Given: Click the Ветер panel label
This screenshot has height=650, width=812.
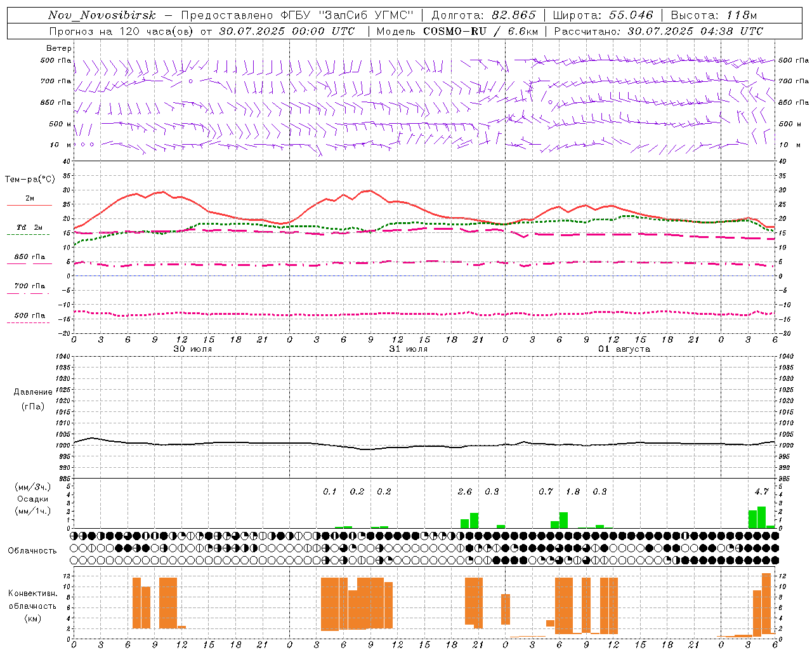Looking at the screenshot, I should (59, 48).
